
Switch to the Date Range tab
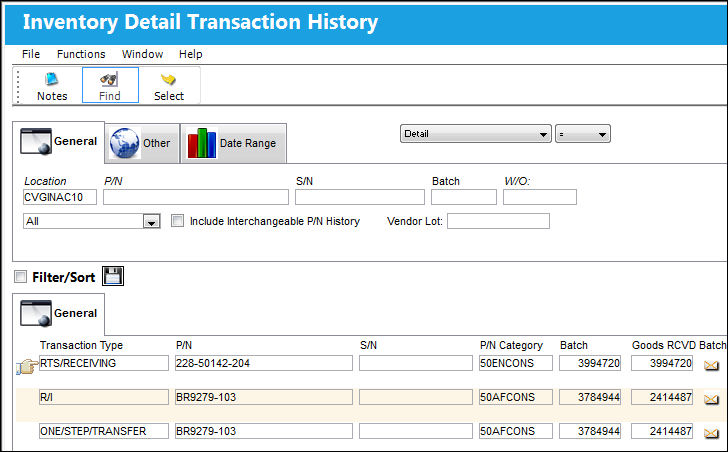pos(234,143)
